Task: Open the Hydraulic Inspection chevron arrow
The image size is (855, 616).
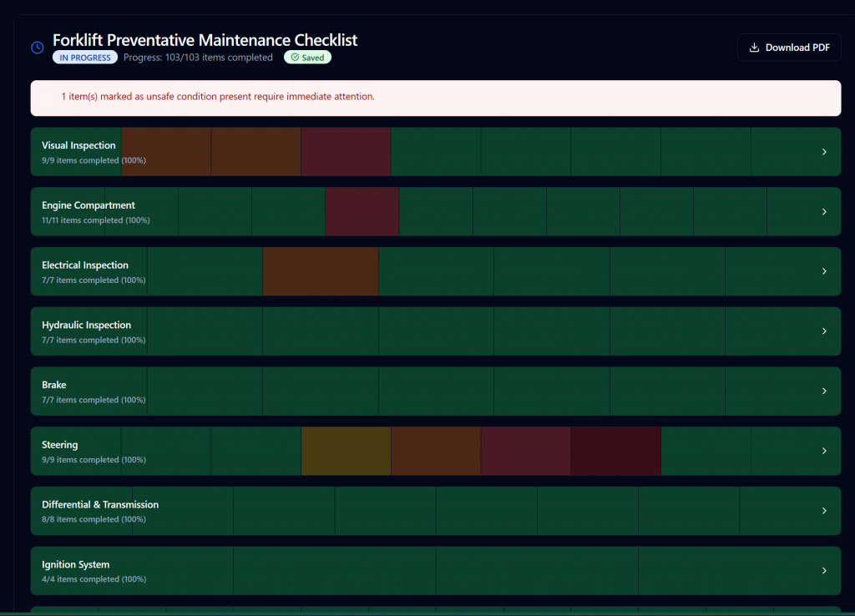Action: pyautogui.click(x=824, y=331)
